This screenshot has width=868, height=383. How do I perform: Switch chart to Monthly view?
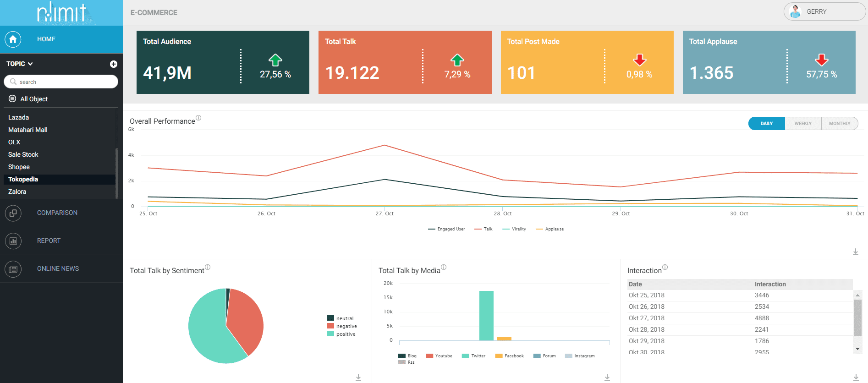coord(840,124)
